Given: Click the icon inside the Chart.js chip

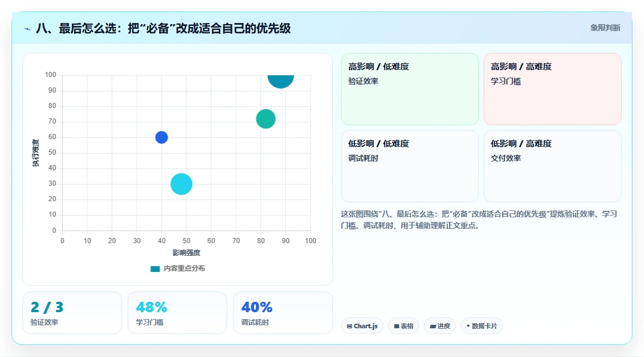Looking at the screenshot, I should coord(350,326).
